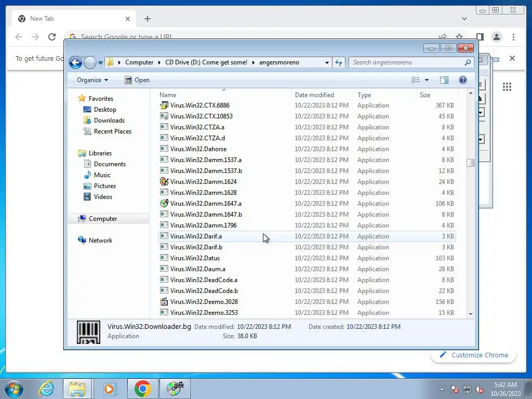Select the Virus.Win32.Damm.1647.a file icon
The height and width of the screenshot is (399, 532).
pos(164,203)
